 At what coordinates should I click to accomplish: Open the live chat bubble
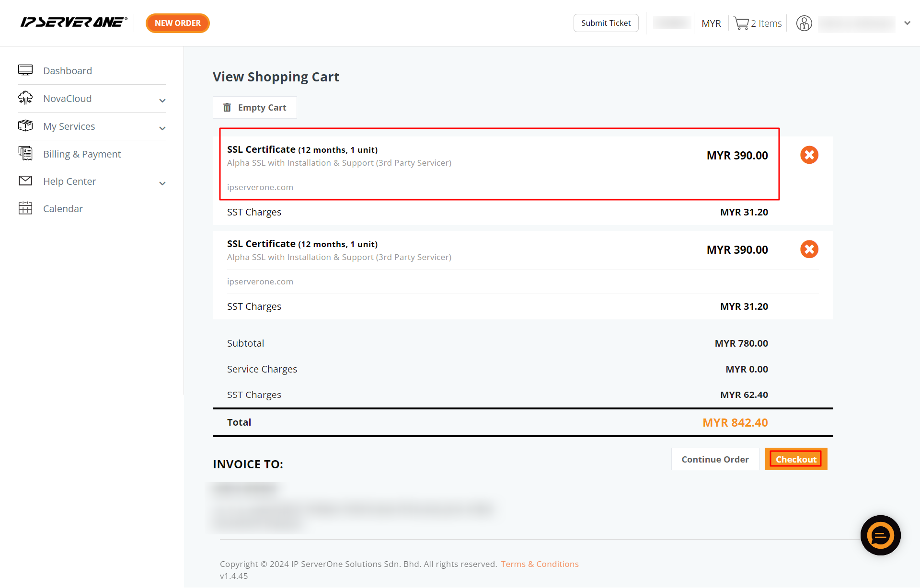tap(880, 535)
